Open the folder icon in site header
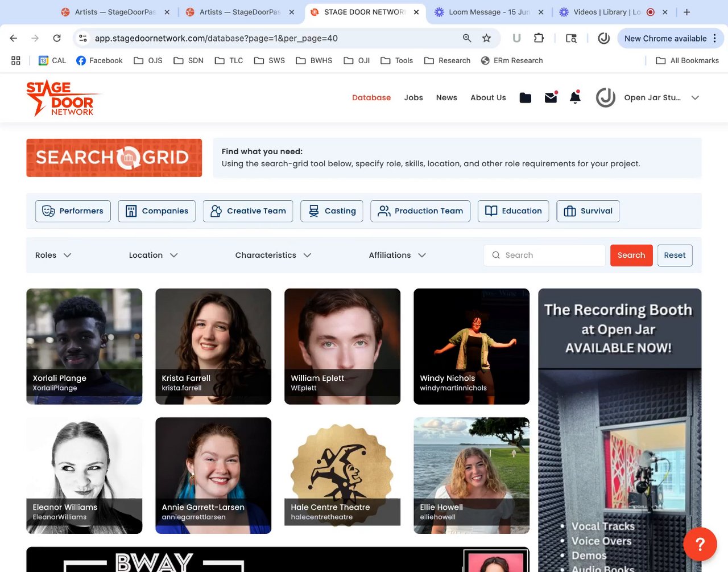The width and height of the screenshot is (728, 572). pos(526,98)
